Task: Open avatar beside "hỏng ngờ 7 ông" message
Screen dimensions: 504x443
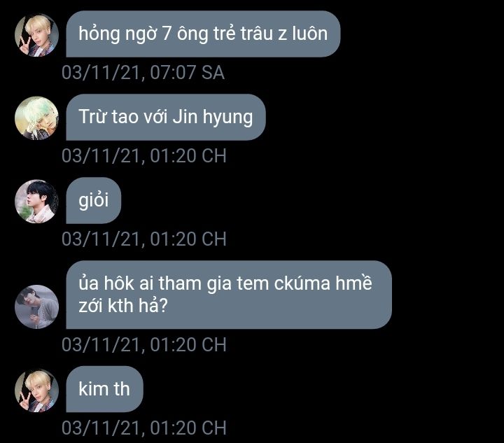Action: point(36,35)
